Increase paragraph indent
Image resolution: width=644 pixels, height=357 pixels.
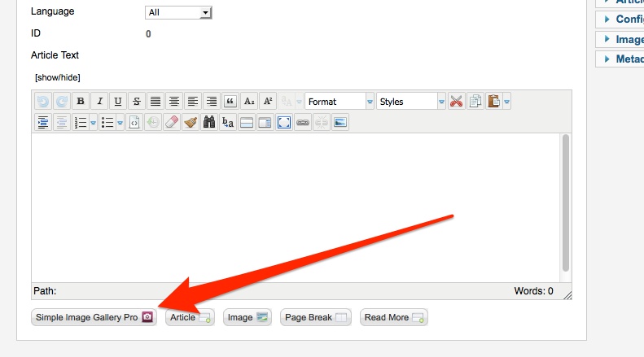click(42, 122)
